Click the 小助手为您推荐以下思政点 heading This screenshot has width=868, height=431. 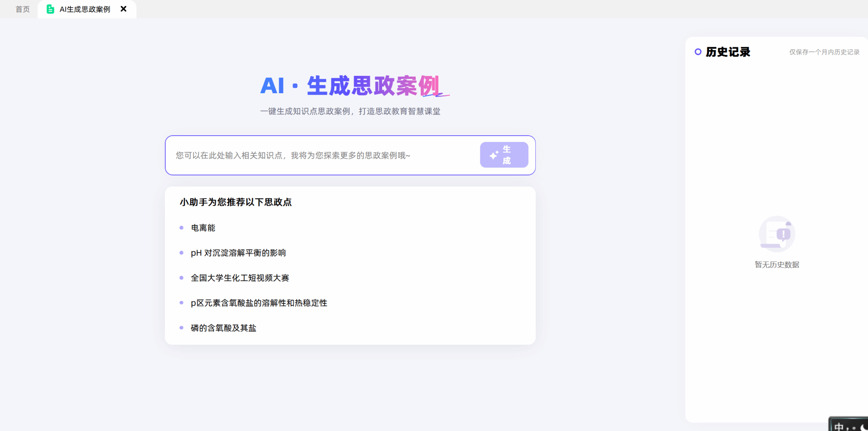(236, 202)
